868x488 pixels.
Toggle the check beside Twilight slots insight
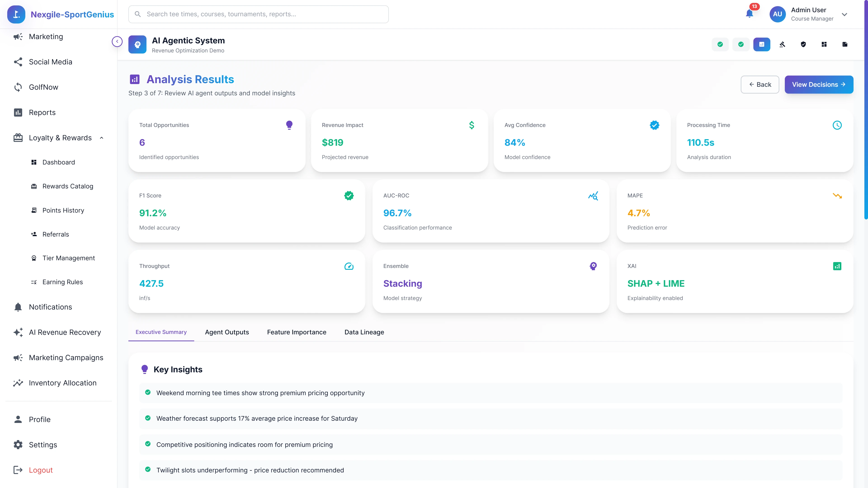[x=148, y=469]
